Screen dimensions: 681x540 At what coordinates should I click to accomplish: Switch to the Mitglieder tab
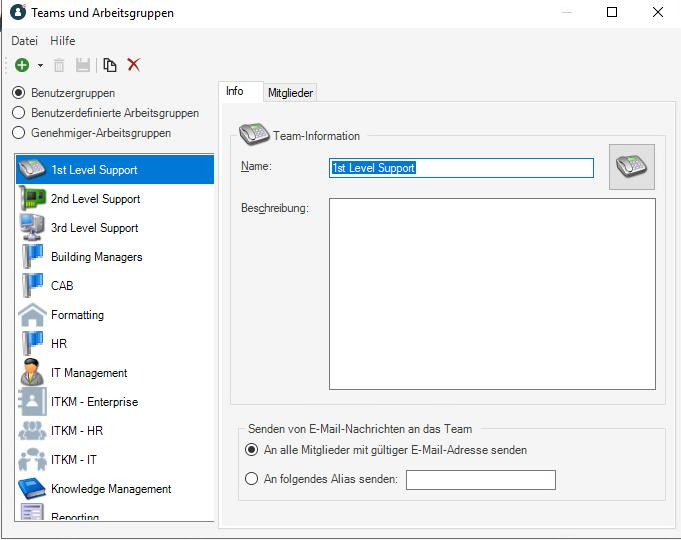coord(290,93)
